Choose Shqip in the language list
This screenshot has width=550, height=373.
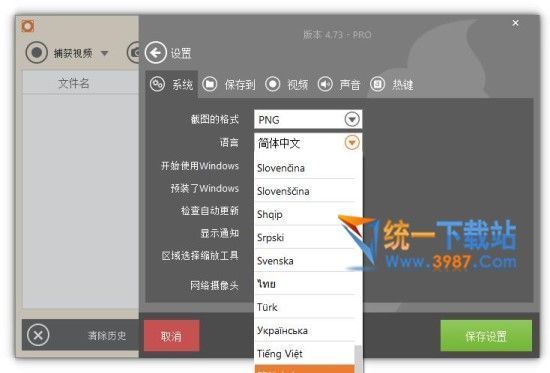(x=305, y=214)
